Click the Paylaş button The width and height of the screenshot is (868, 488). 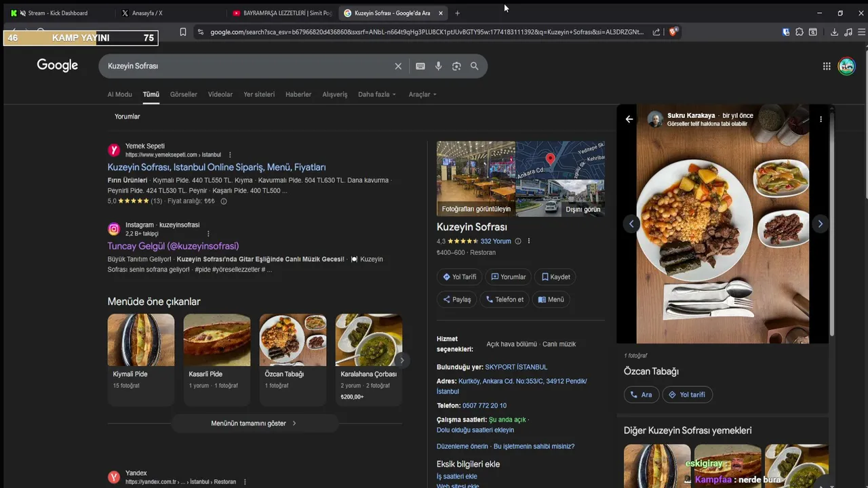pos(456,300)
